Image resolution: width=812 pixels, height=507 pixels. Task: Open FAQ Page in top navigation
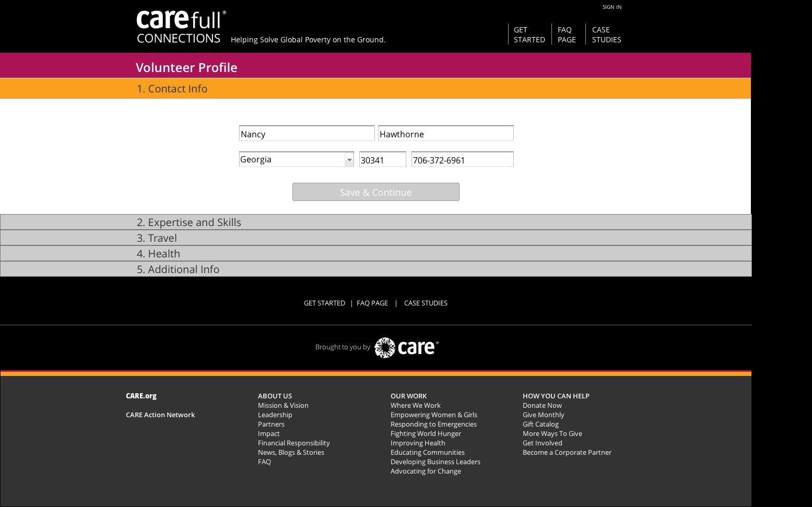pyautogui.click(x=567, y=34)
